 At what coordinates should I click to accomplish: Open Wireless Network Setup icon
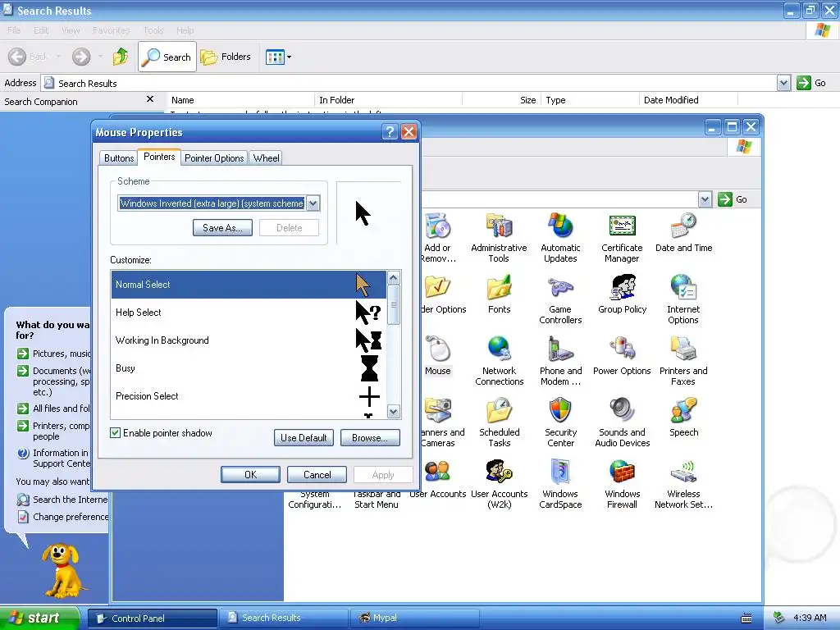[x=683, y=484]
